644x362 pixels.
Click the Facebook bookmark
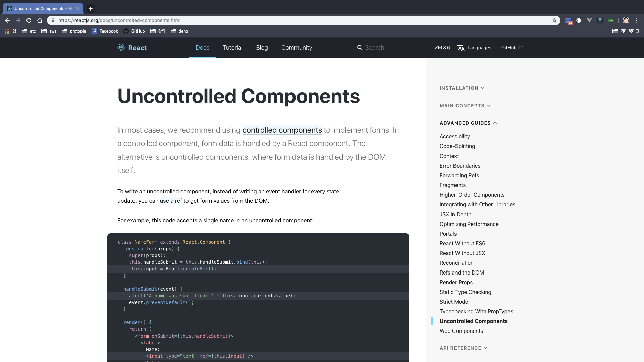pos(105,31)
